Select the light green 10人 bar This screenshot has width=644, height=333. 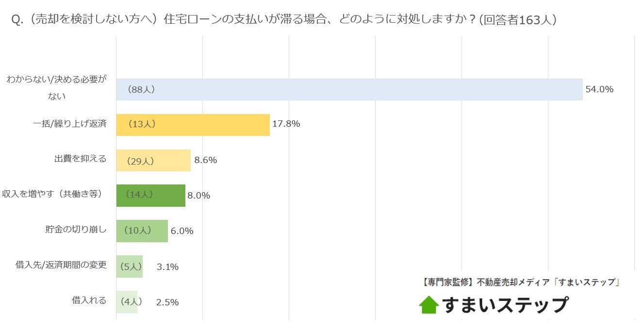[142, 231]
